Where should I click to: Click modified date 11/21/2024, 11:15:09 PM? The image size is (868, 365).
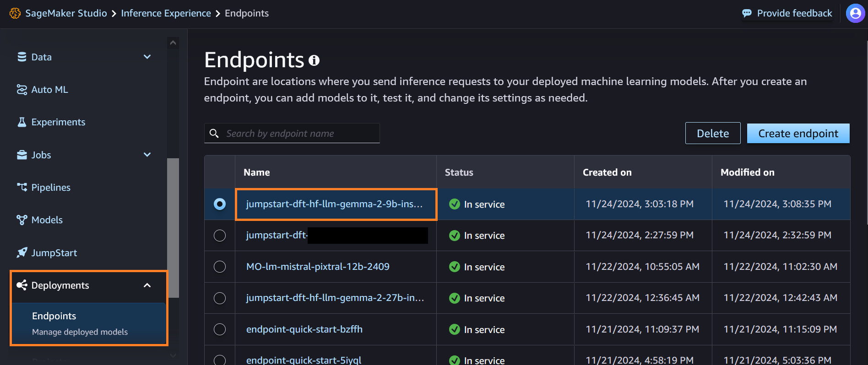pos(780,329)
